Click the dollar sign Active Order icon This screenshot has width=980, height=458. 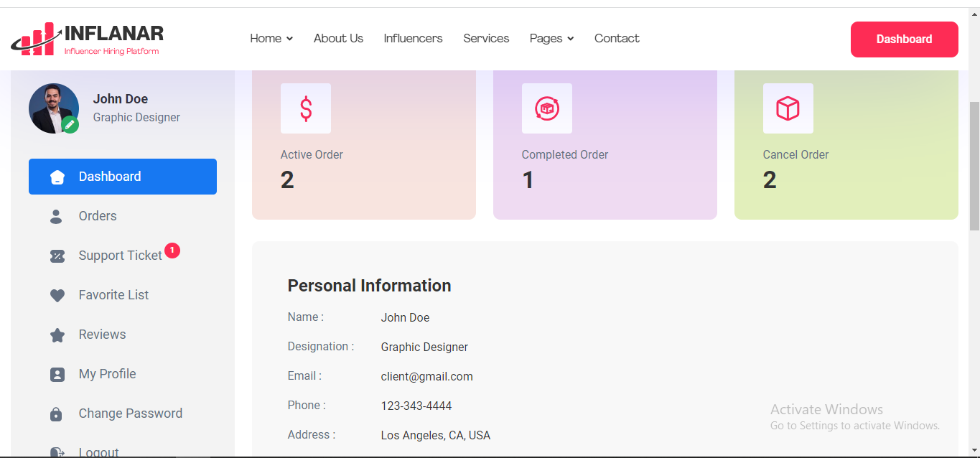click(306, 108)
